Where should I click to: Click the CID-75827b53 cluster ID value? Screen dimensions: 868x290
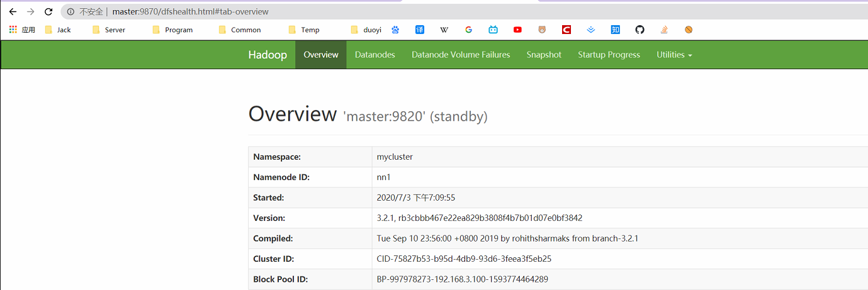click(465, 259)
